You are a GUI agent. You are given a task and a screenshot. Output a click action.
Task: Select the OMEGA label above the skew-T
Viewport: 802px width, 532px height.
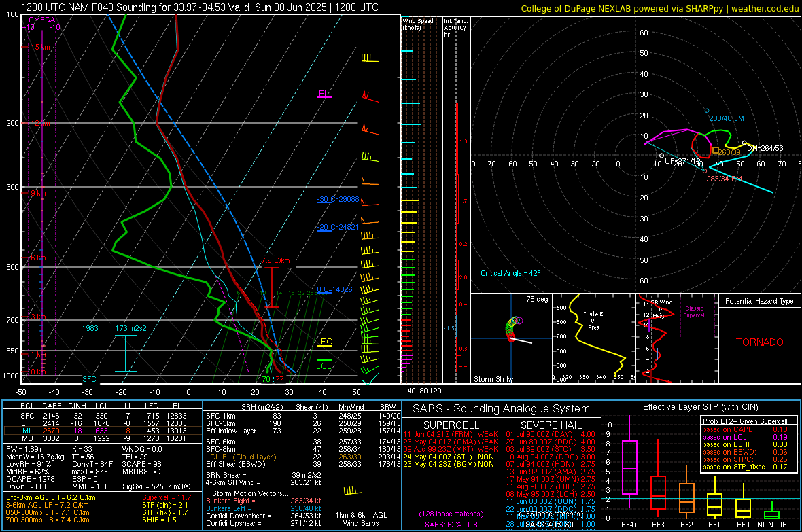coord(41,20)
